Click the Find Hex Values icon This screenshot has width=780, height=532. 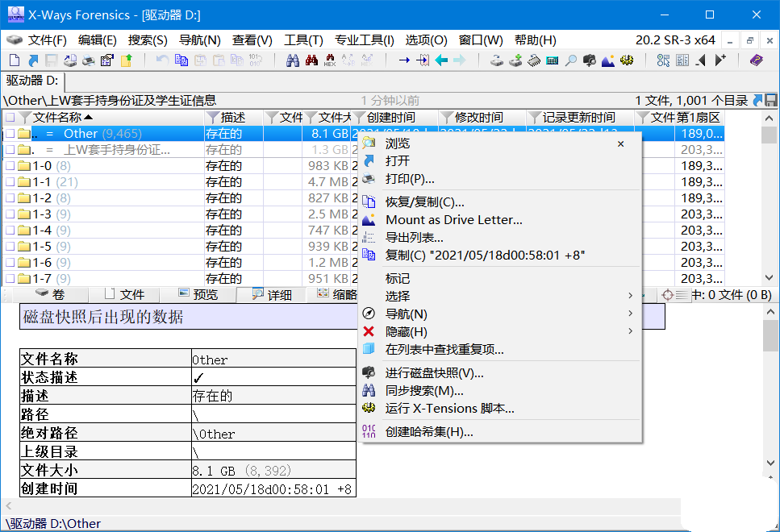pos(330,60)
